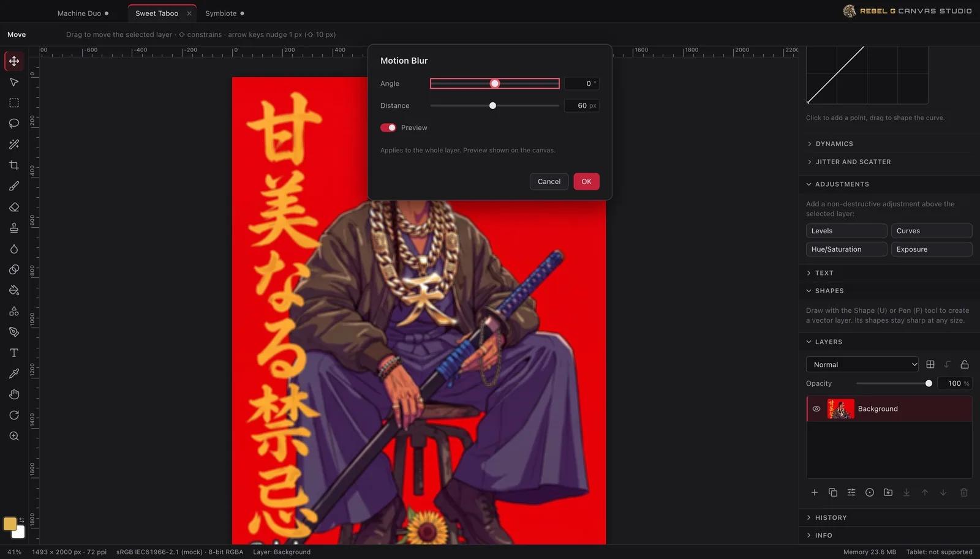Hide the Background layer with eye icon
Image resolution: width=980 pixels, height=559 pixels.
pyautogui.click(x=816, y=408)
